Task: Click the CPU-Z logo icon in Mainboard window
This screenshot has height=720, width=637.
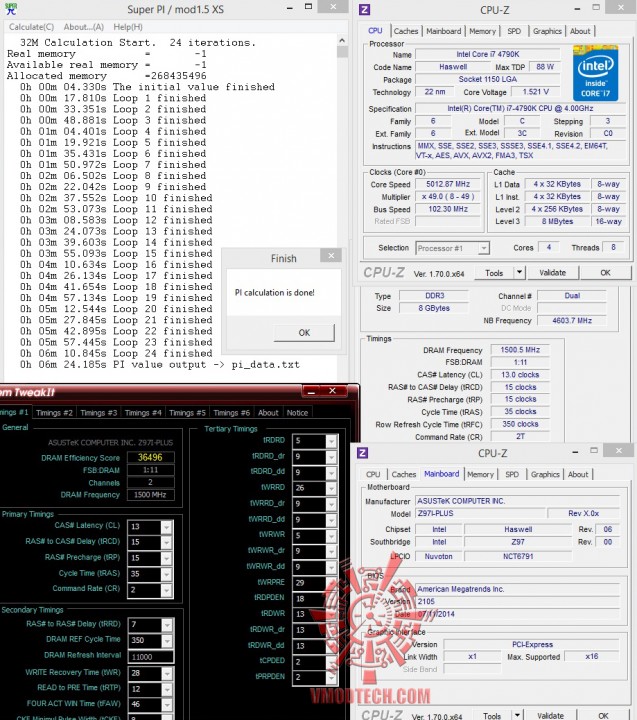Action: pos(362,453)
